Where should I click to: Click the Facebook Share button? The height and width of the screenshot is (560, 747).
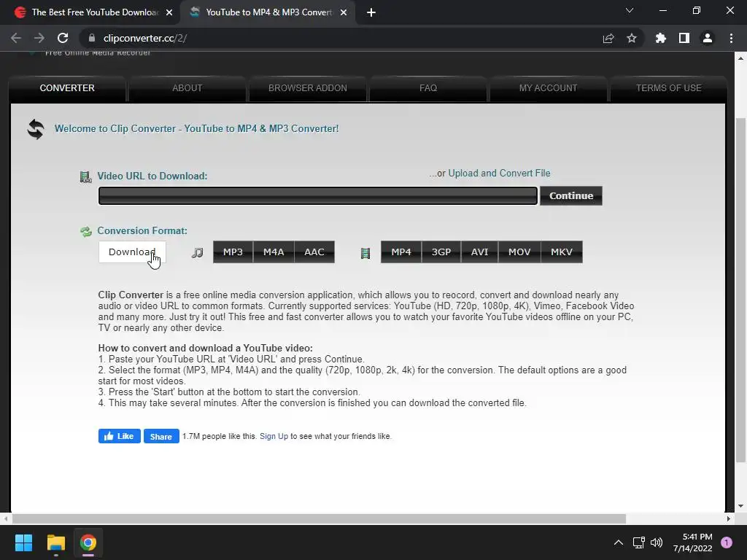click(x=161, y=436)
